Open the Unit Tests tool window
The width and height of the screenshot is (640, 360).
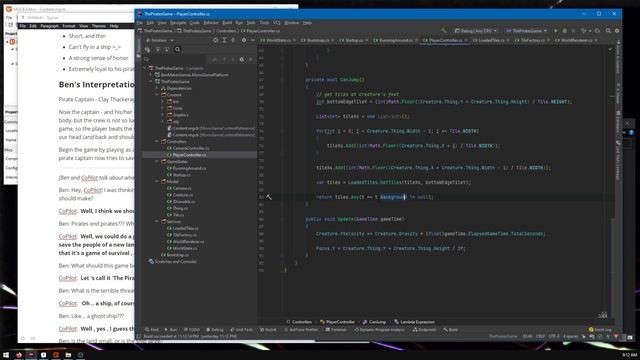coord(242,329)
